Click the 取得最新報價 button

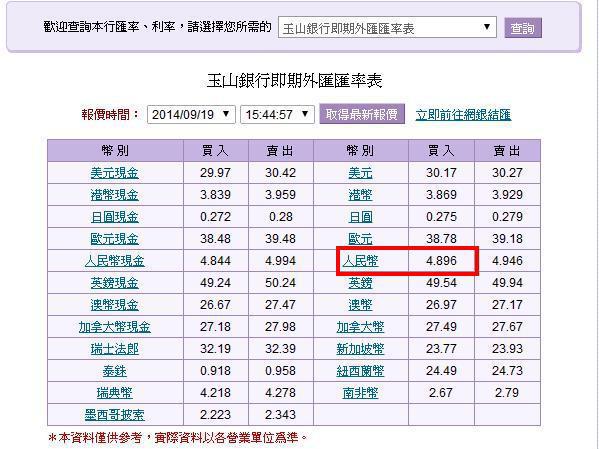coord(362,114)
